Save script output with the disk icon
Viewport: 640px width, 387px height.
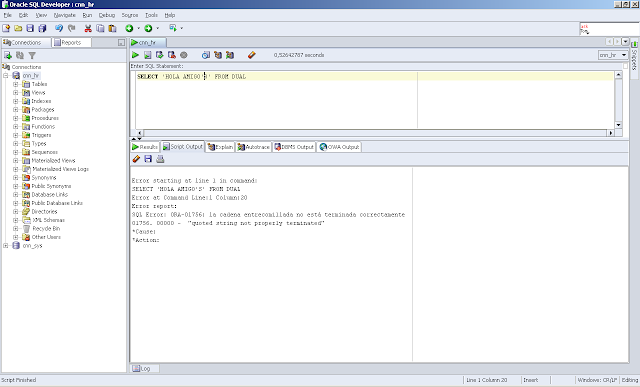pyautogui.click(x=148, y=159)
